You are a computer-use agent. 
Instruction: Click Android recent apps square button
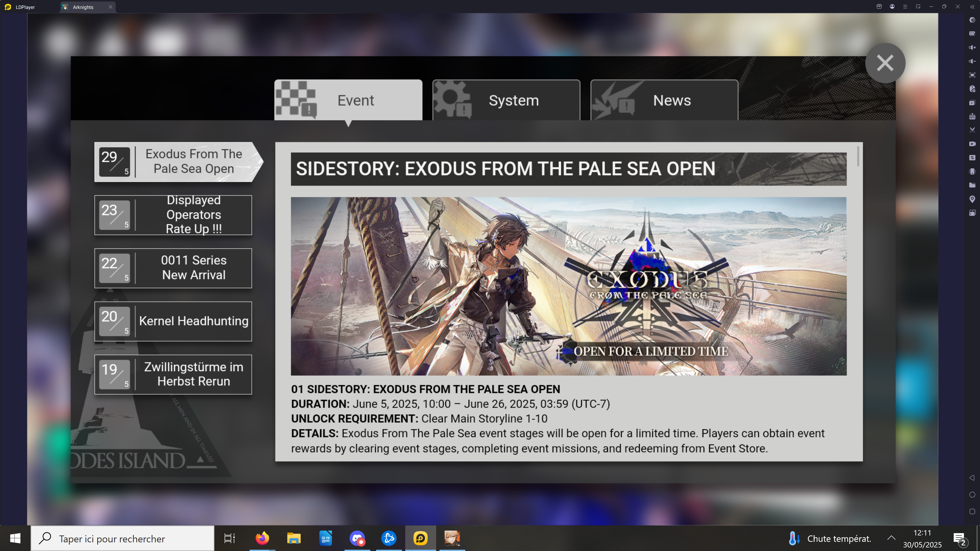click(972, 511)
